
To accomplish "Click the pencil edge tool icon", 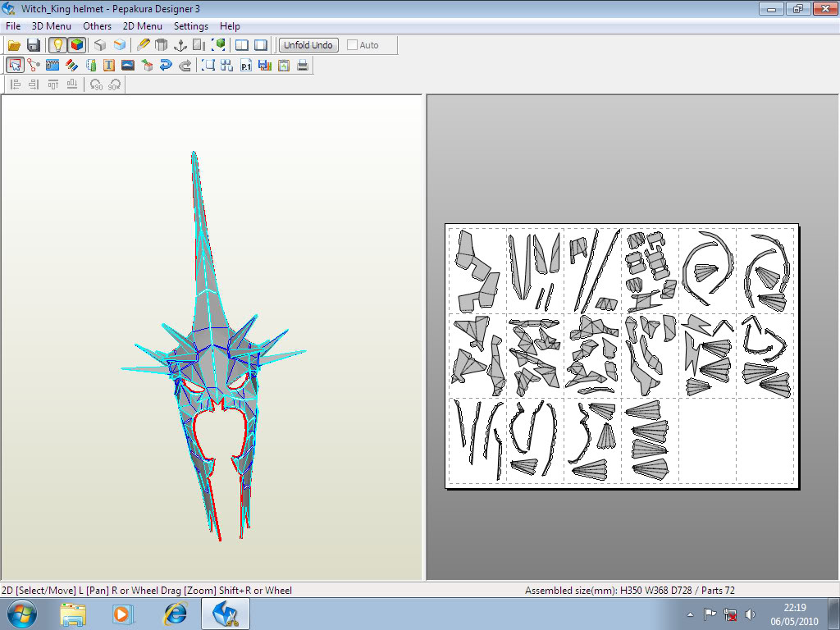I will pos(144,45).
